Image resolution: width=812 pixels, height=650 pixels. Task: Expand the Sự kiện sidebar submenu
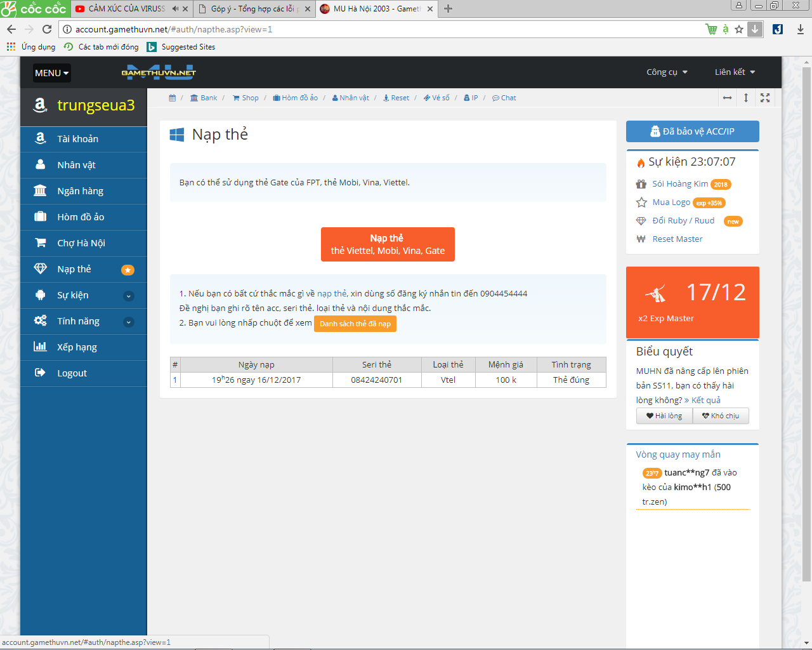(128, 296)
